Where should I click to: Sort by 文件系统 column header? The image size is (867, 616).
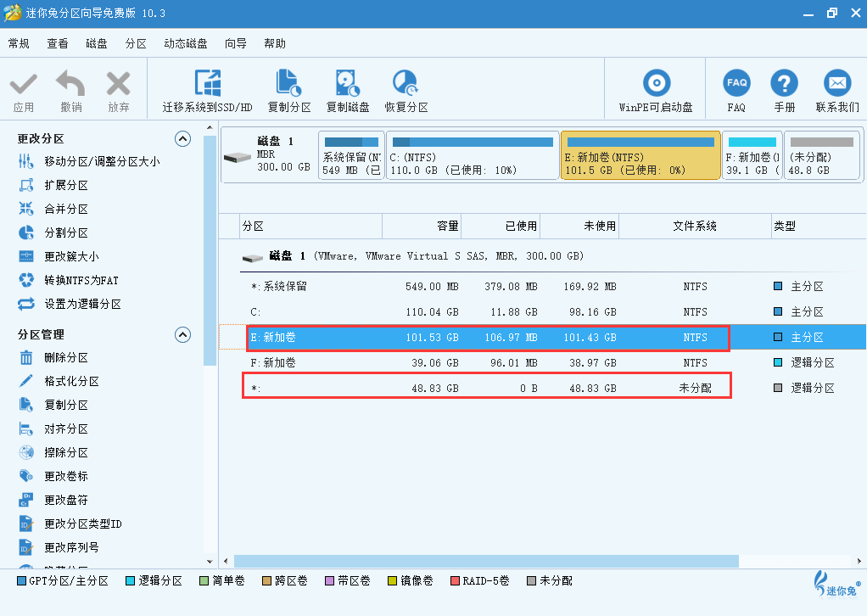coord(695,227)
